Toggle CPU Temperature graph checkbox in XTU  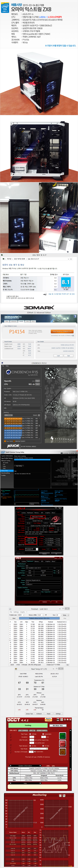pos(2,491)
